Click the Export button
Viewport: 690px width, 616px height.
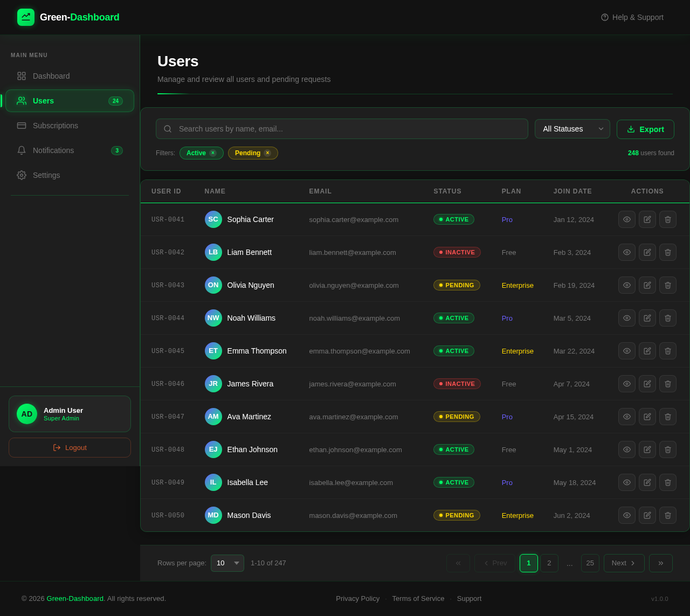click(x=645, y=129)
